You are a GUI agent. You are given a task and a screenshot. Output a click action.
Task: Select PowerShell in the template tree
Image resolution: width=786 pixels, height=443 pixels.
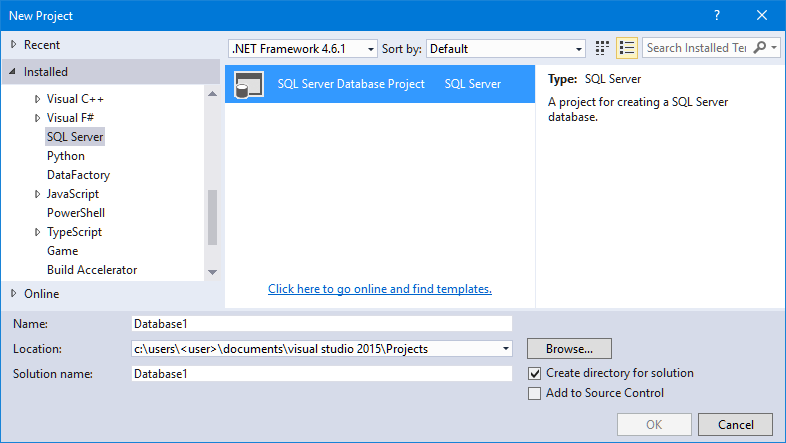(x=76, y=213)
